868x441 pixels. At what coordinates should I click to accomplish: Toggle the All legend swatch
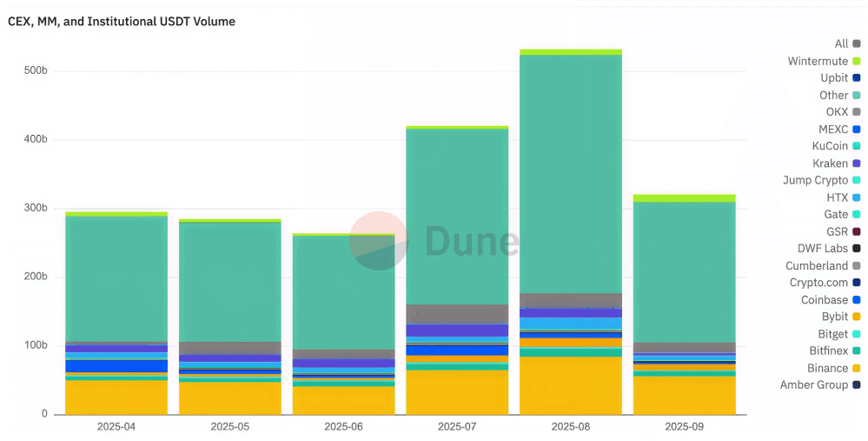coord(857,43)
